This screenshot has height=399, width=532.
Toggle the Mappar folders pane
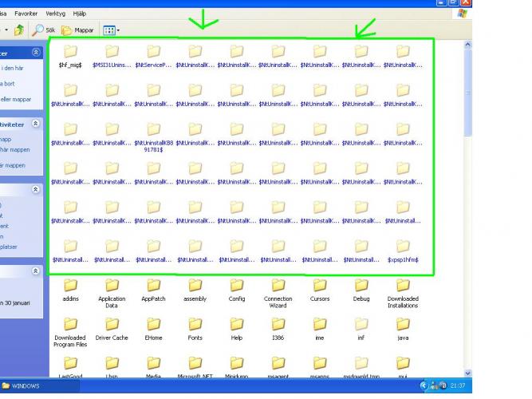click(78, 30)
